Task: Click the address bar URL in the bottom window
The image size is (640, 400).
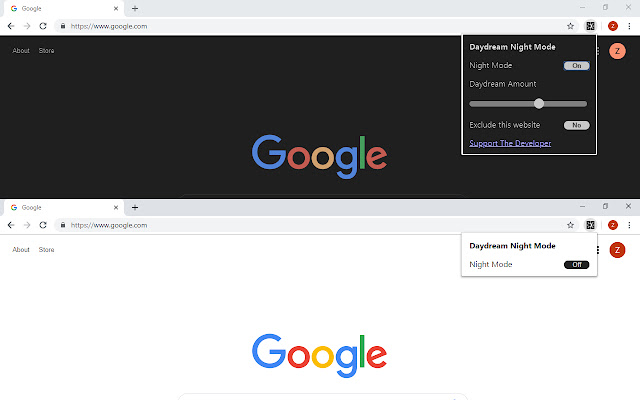Action: click(109, 225)
